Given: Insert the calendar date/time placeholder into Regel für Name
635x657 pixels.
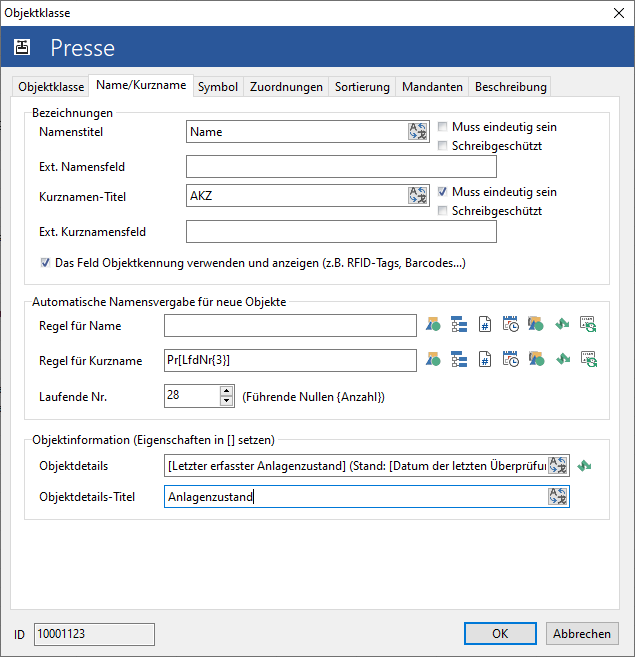Looking at the screenshot, I should point(511,324).
